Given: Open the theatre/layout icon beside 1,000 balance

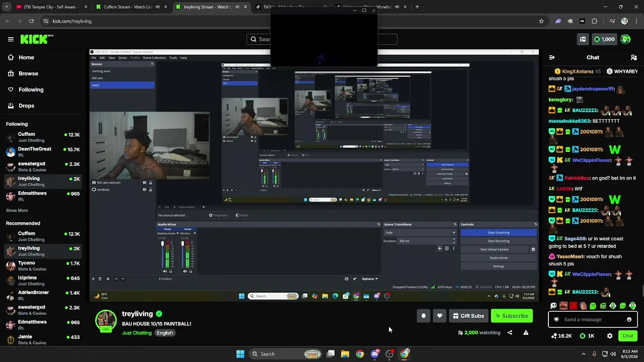Looking at the screenshot, I should click(x=583, y=39).
